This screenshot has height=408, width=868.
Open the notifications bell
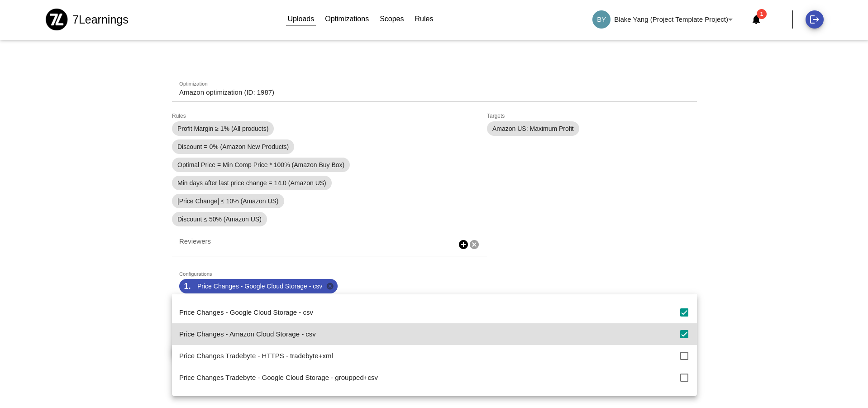coord(756,19)
